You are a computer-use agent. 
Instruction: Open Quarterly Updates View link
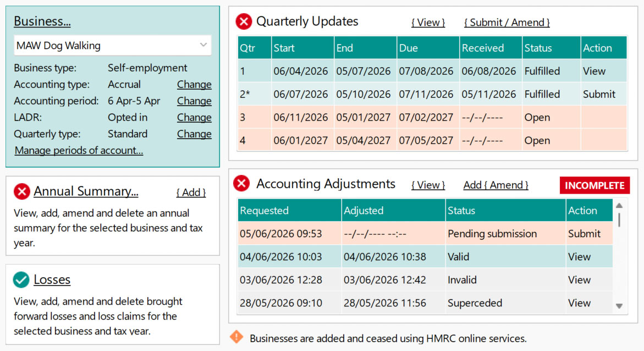[x=428, y=23]
